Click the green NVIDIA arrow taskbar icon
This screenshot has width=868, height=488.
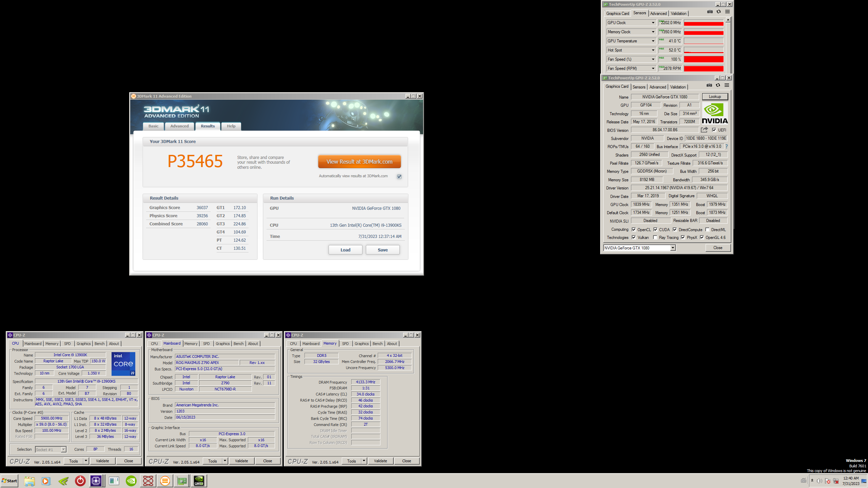pos(63,481)
